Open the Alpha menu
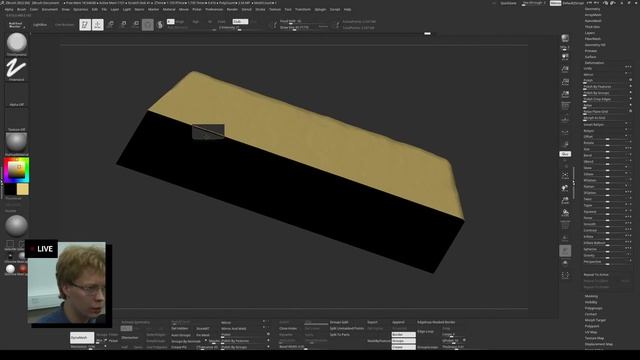This screenshot has width=640, height=360. coord(9,9)
